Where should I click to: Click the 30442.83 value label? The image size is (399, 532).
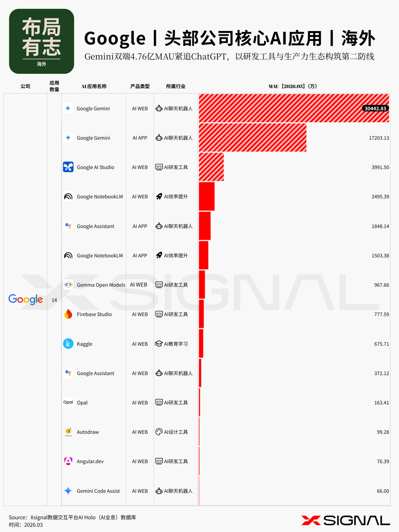(x=375, y=109)
